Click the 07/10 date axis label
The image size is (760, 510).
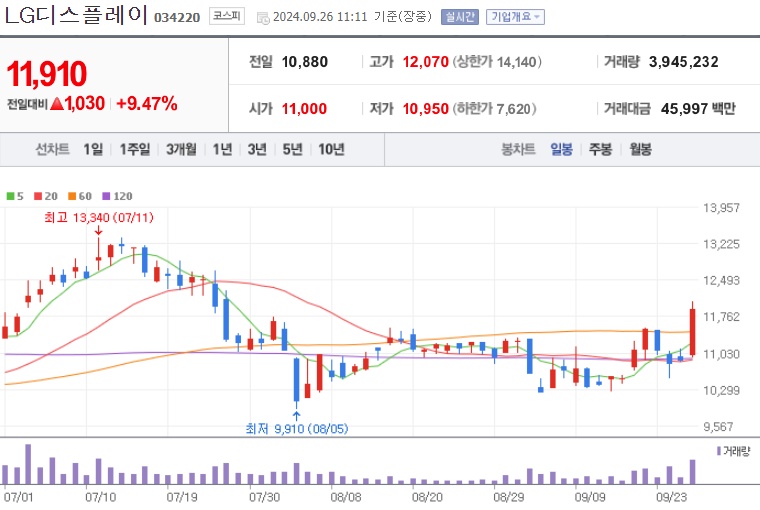coord(100,497)
